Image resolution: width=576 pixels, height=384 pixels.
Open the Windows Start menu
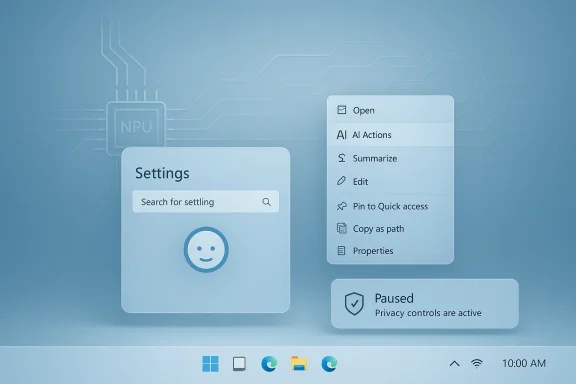point(210,364)
